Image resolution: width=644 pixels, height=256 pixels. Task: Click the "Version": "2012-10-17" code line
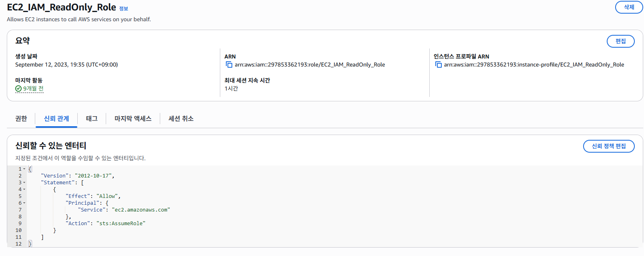coord(78,176)
